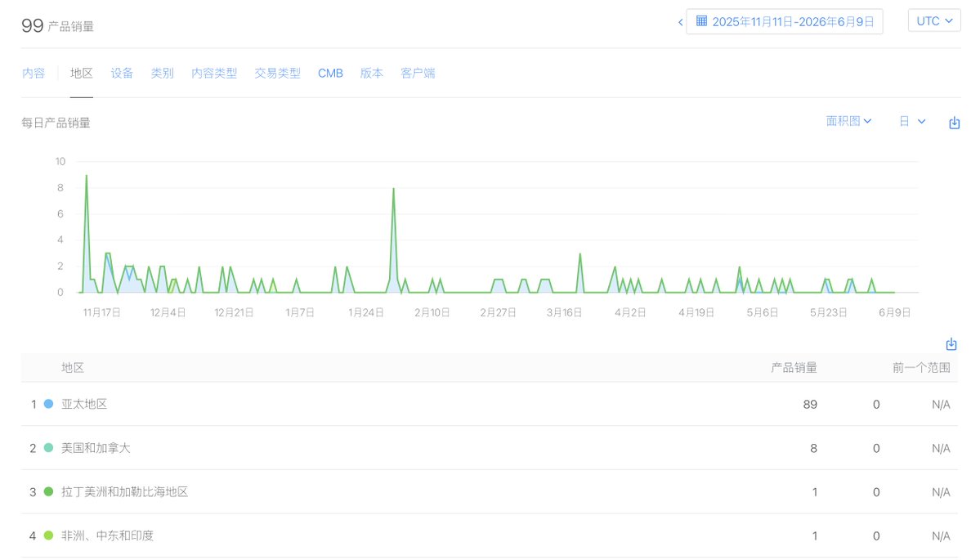The width and height of the screenshot is (980, 560).
Task: Click the 12月21日 axis label
Action: (234, 312)
